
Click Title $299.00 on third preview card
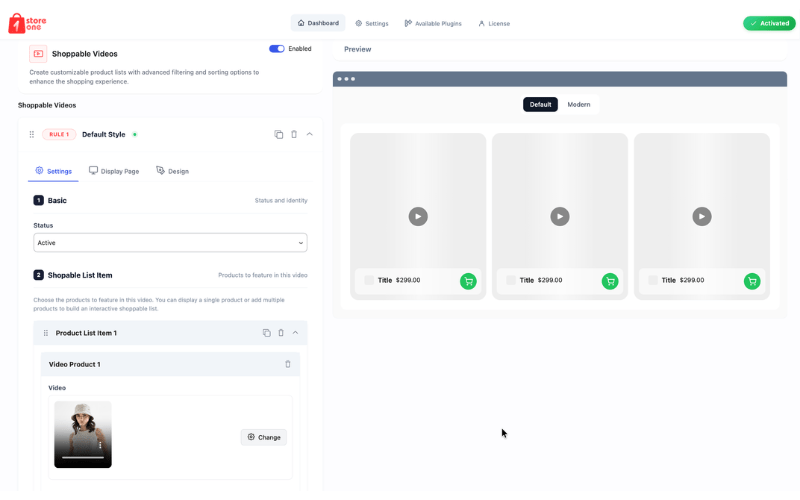coord(683,280)
